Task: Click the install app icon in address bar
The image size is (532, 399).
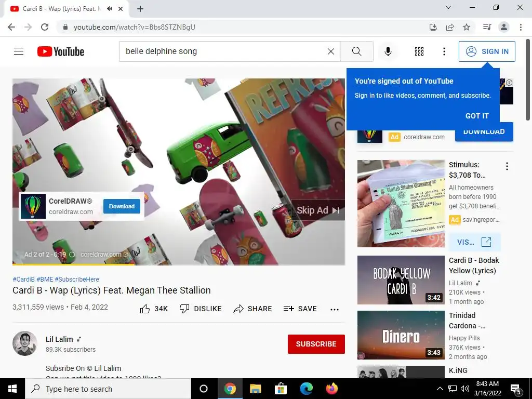Action: coord(433,27)
